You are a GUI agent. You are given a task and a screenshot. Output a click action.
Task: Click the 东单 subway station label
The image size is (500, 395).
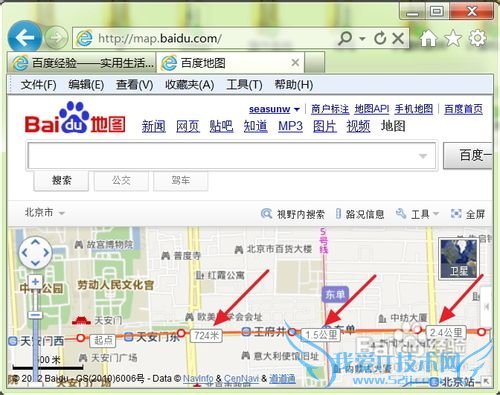coord(335,294)
